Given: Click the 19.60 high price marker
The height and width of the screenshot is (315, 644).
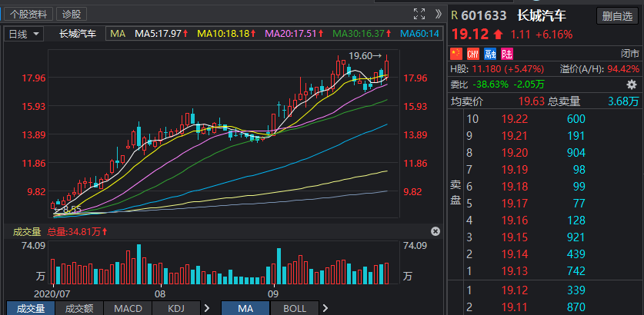Looking at the screenshot, I should tap(365, 55).
